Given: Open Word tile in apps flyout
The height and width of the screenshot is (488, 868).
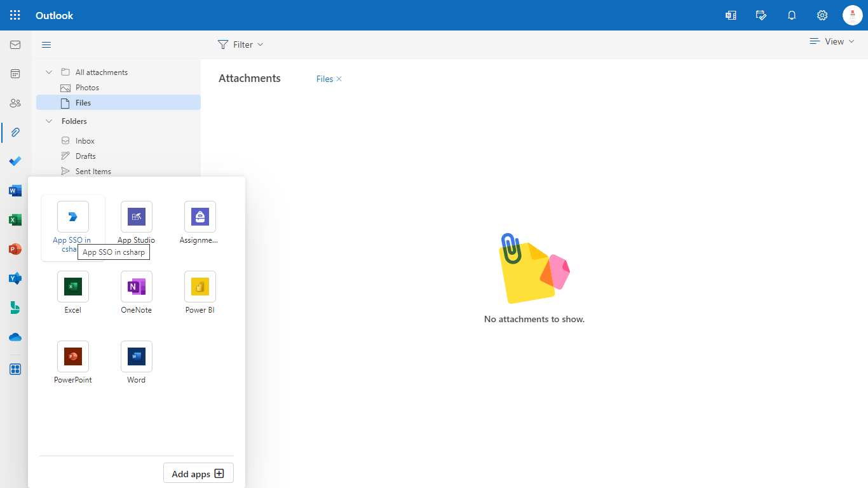Looking at the screenshot, I should [137, 363].
